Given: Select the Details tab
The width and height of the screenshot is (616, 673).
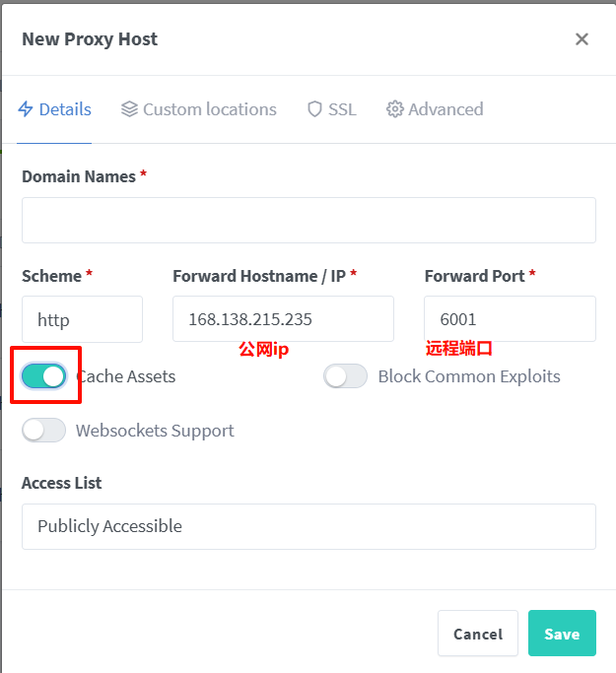Looking at the screenshot, I should [54, 109].
